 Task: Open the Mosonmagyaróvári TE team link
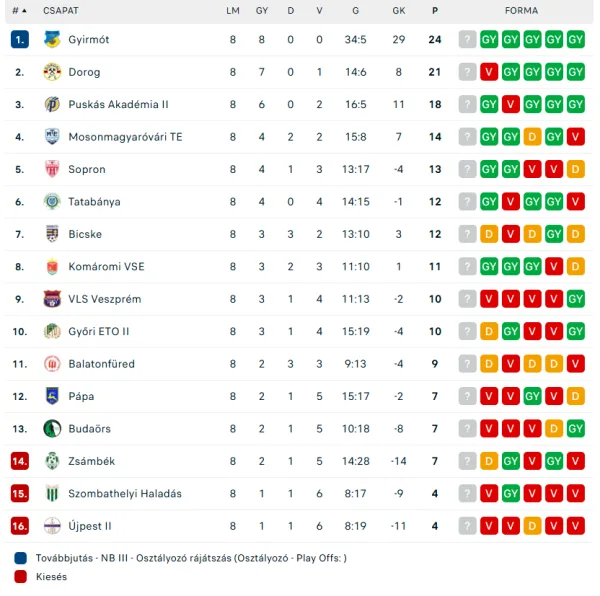125,137
